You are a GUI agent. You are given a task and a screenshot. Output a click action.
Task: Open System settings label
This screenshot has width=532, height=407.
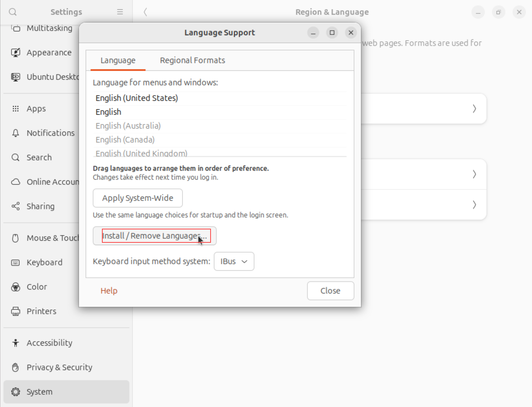pos(39,392)
